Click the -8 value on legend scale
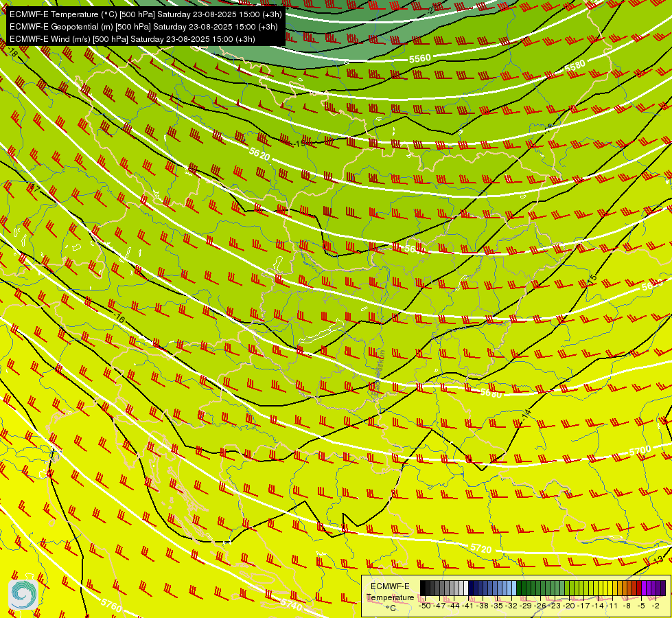 (627, 606)
